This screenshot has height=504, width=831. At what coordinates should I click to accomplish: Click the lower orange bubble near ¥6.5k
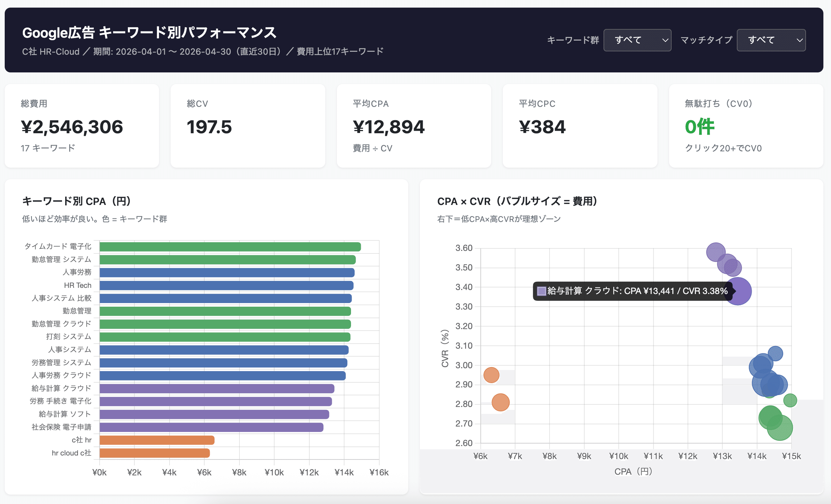point(501,402)
